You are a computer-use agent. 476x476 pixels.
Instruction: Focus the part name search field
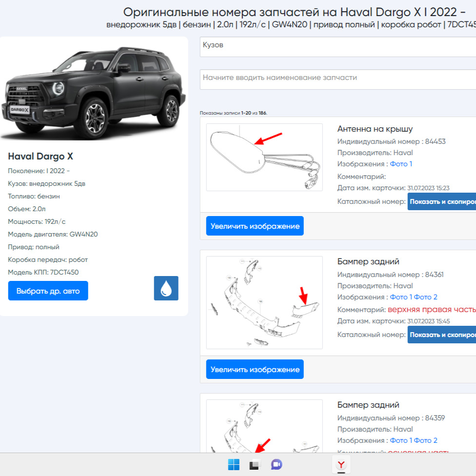pos(338,79)
